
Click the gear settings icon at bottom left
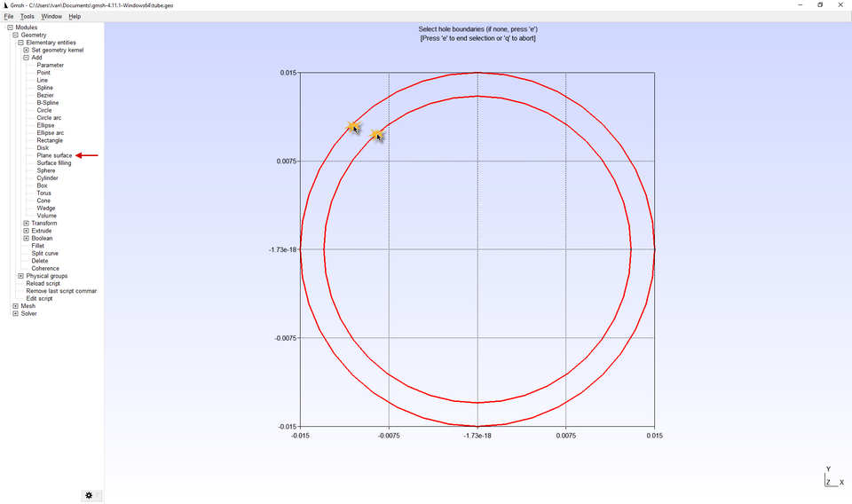(89, 495)
